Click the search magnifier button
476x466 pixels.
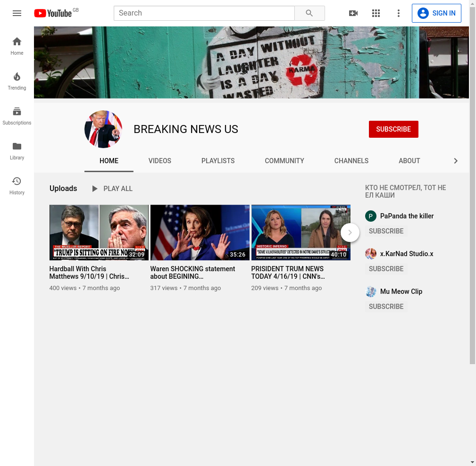pyautogui.click(x=309, y=13)
